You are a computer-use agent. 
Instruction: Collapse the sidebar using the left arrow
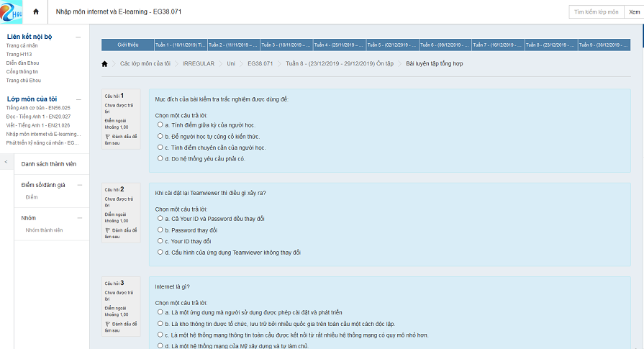[6, 162]
